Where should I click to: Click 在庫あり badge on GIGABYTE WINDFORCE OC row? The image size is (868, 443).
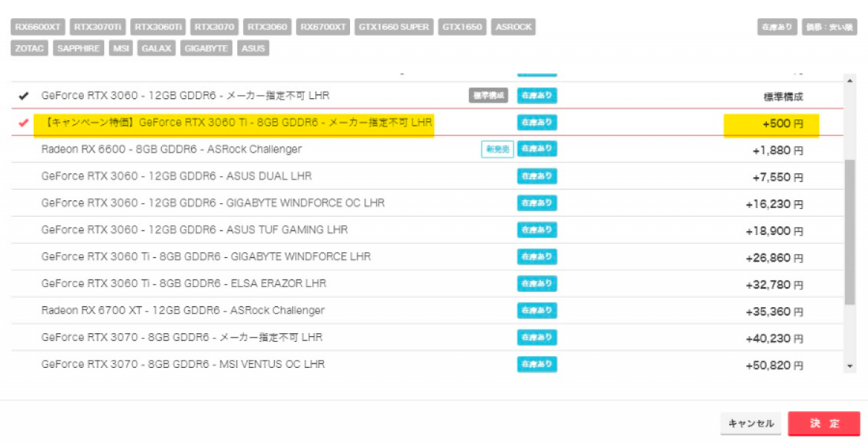[537, 203]
